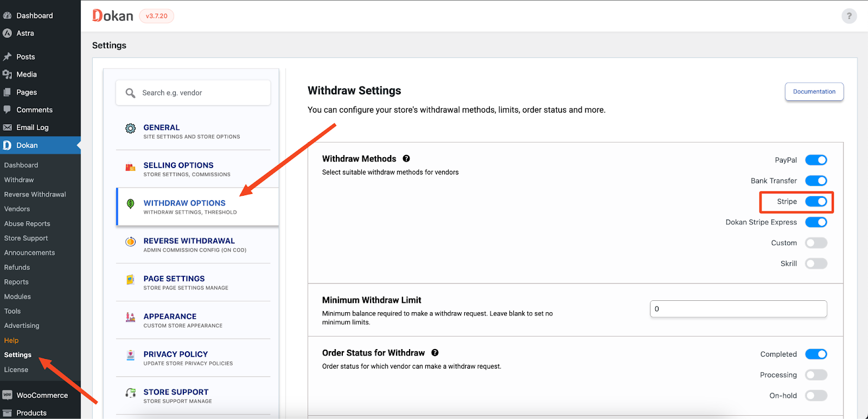Image resolution: width=868 pixels, height=419 pixels.
Task: Disable the PayPal withdraw method
Action: click(816, 160)
